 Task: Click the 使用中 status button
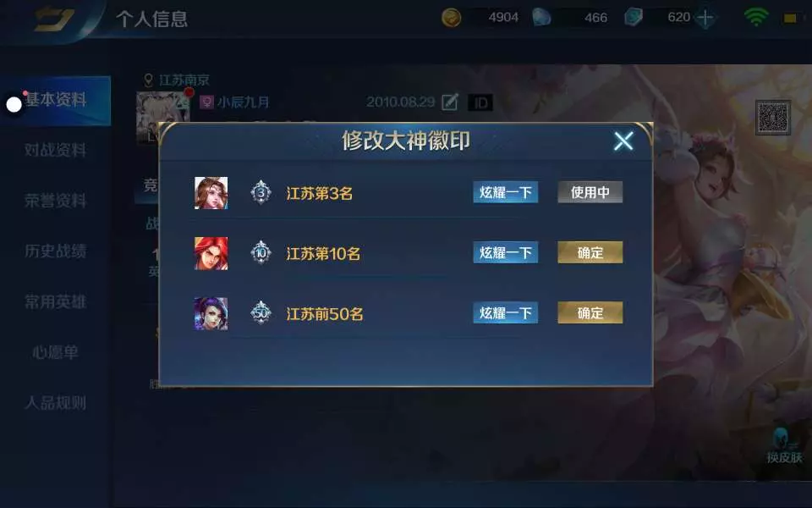point(590,192)
